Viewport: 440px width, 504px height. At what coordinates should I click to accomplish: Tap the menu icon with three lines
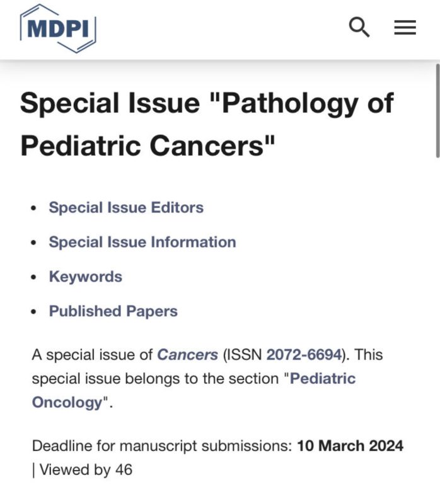[x=404, y=27]
